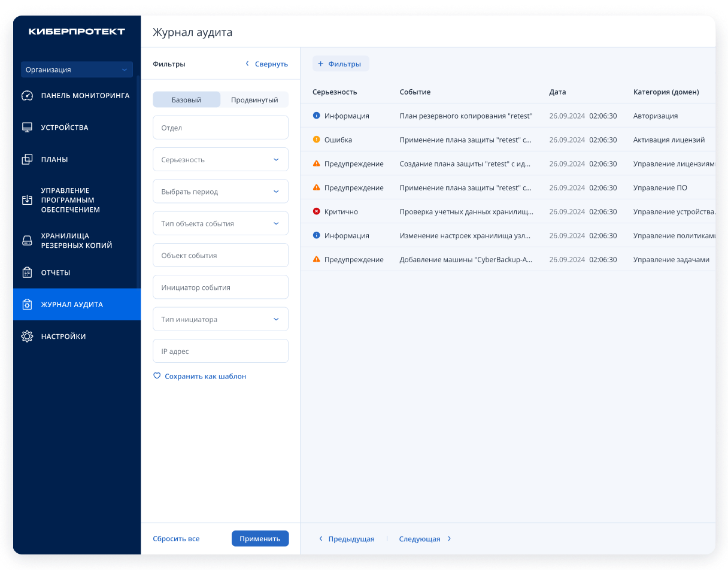Click the monitor icon next to Устройства
The width and height of the screenshot is (728, 570).
tap(27, 128)
